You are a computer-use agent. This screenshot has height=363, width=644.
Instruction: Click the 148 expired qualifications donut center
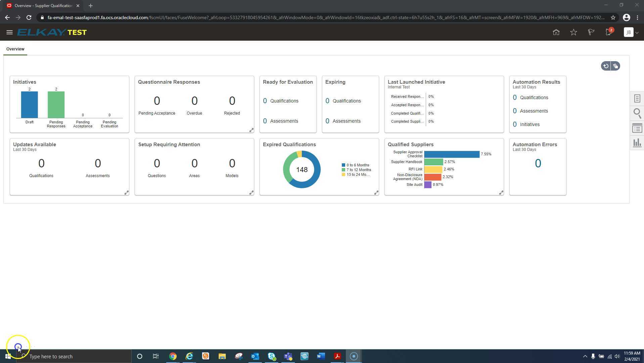[302, 170]
